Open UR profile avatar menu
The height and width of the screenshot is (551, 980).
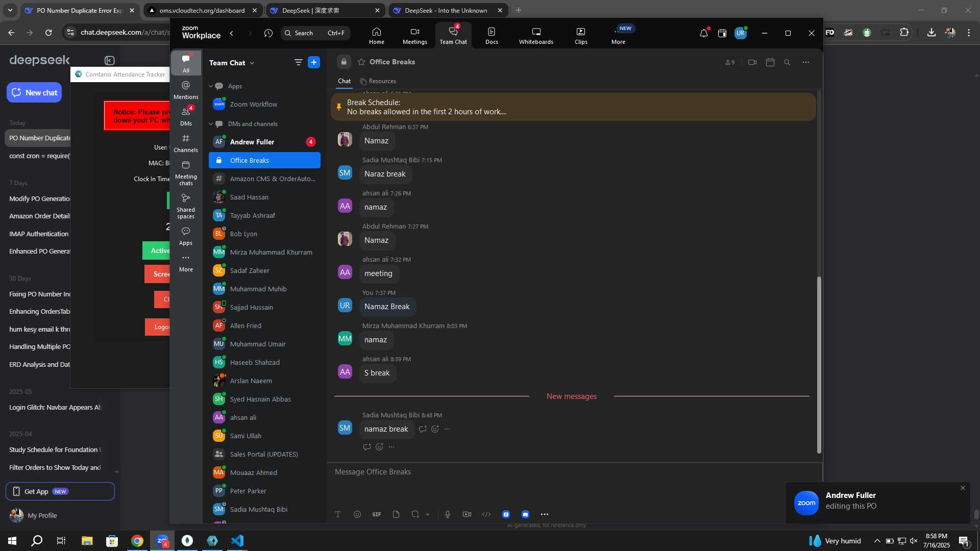pos(741,33)
